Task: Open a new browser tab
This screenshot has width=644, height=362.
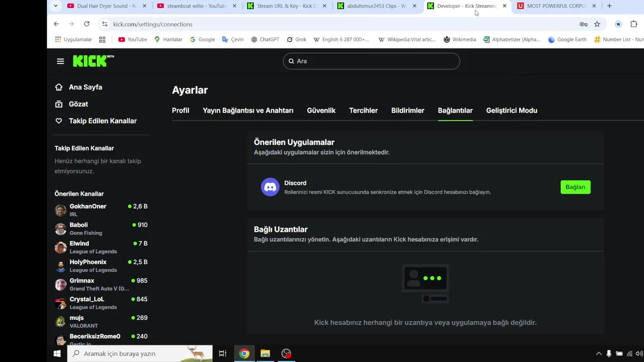Action: pyautogui.click(x=609, y=6)
